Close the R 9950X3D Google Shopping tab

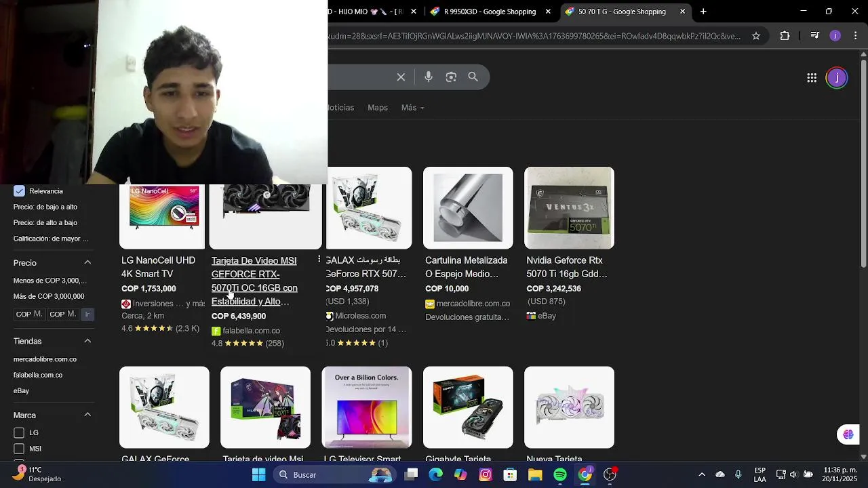548,12
